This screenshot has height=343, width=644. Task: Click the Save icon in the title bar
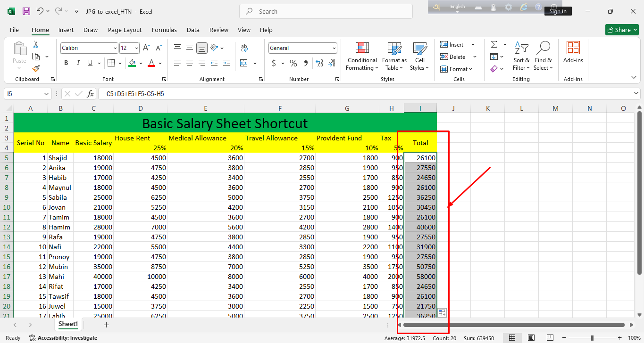[26, 11]
